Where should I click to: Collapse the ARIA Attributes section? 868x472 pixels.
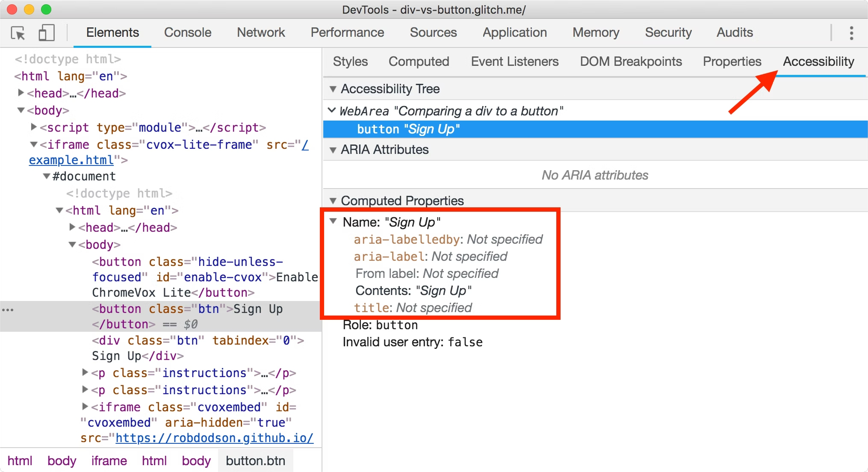[333, 150]
